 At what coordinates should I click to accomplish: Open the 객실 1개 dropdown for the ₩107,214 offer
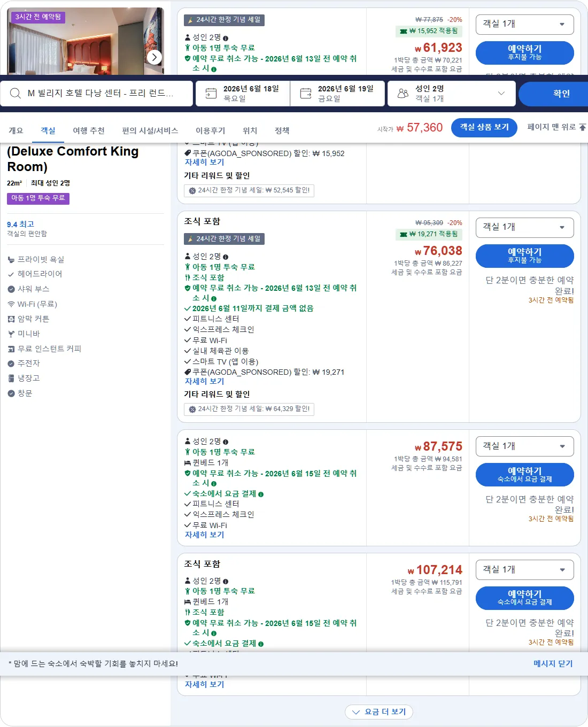[x=525, y=570]
